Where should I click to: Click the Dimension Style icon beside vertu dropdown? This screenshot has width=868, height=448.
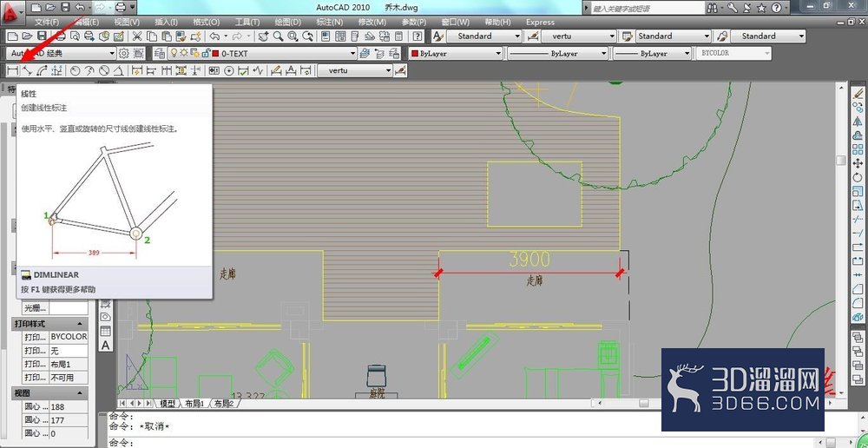click(x=401, y=70)
